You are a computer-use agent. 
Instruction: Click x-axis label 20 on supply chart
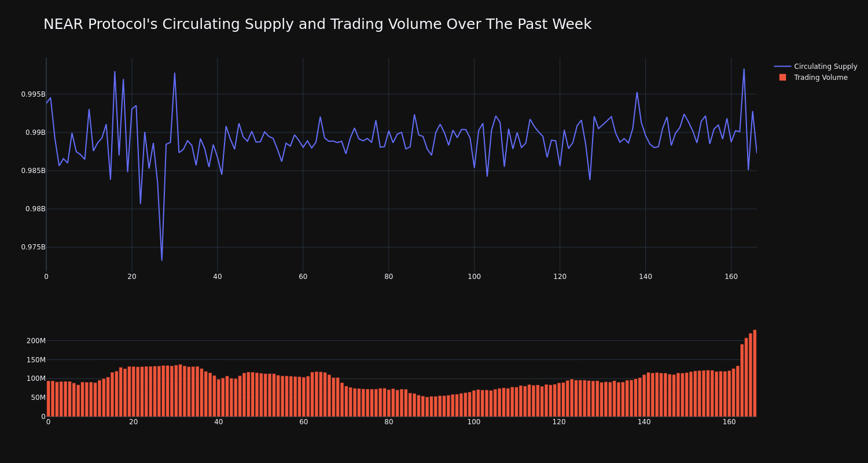tap(132, 277)
